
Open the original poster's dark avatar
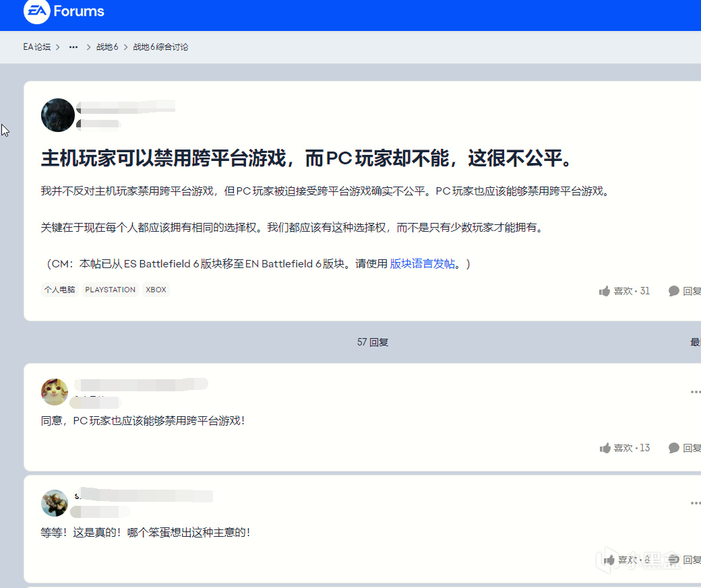coord(58,115)
